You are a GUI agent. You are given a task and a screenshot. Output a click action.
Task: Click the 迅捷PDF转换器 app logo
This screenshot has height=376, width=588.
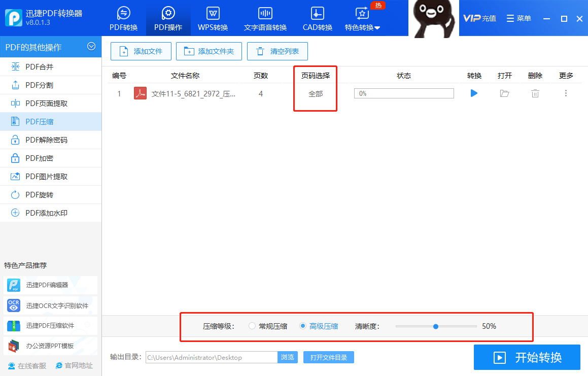[14, 18]
